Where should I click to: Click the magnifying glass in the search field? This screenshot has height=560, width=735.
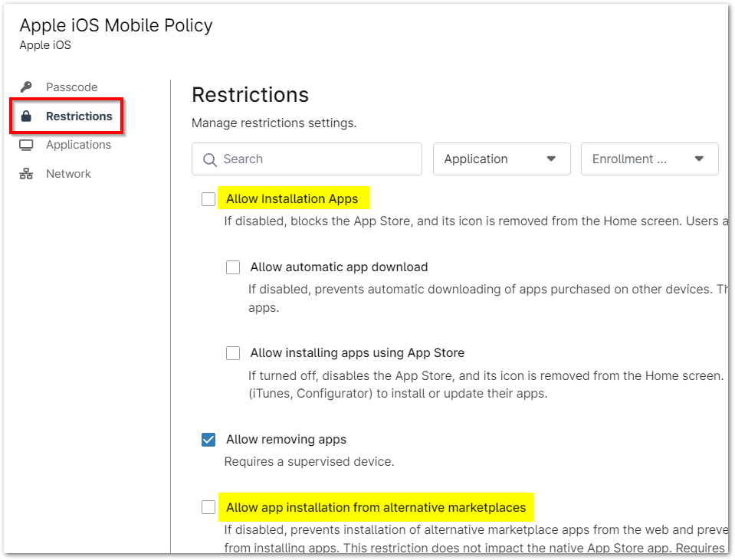coord(209,159)
